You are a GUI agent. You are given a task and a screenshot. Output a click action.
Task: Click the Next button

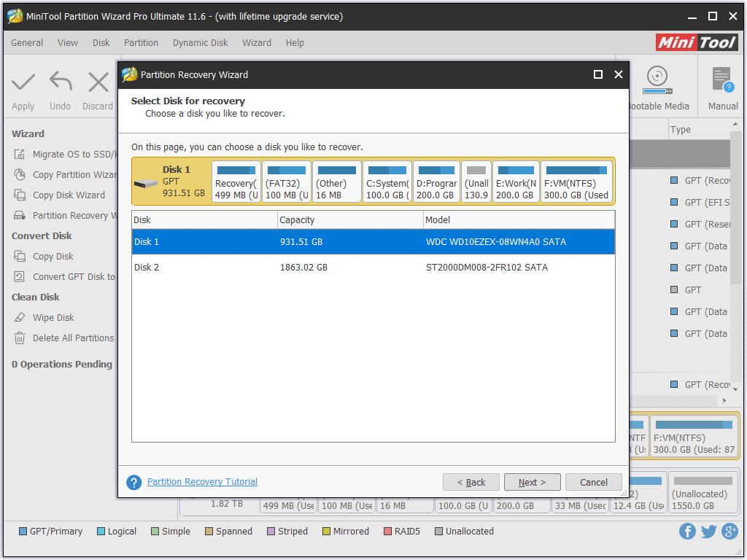tap(532, 483)
